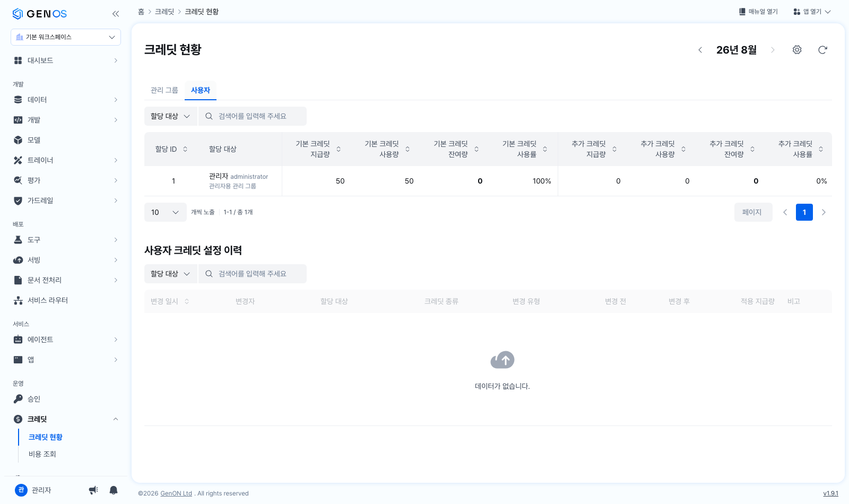Select page 1 in pagination
The height and width of the screenshot is (504, 849).
coord(804,212)
